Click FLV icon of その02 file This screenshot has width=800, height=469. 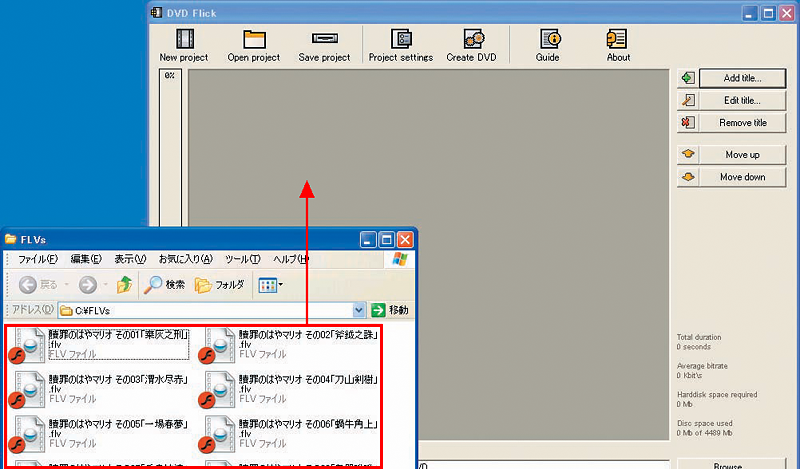[217, 345]
